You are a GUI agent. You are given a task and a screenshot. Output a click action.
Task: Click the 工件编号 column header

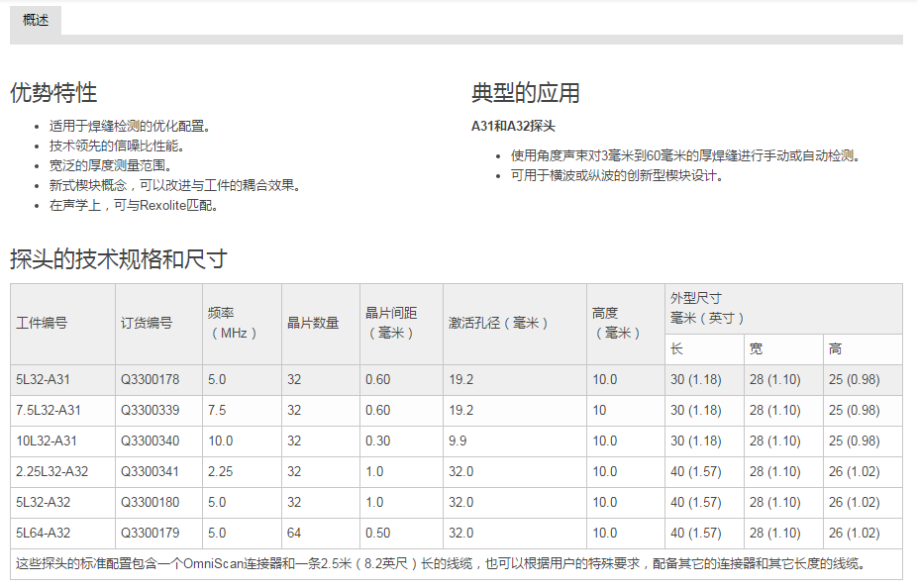click(x=42, y=323)
